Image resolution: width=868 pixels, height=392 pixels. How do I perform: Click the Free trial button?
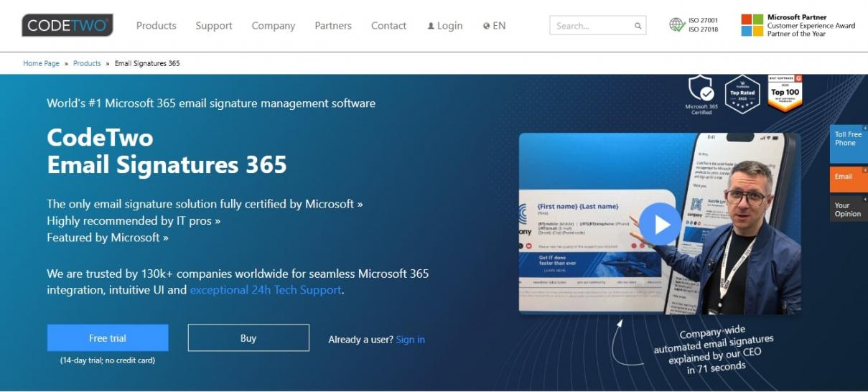coord(108,338)
